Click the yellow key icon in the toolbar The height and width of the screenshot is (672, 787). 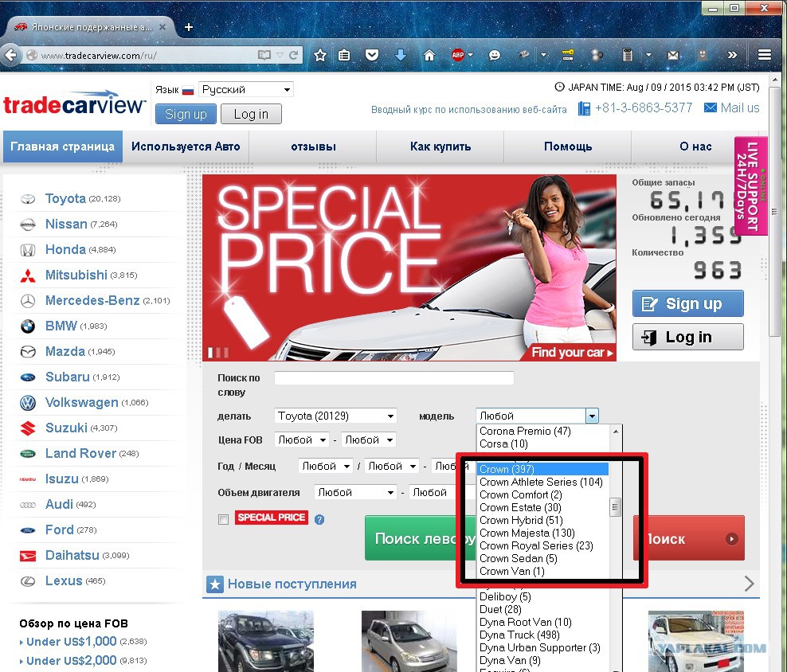tap(568, 55)
